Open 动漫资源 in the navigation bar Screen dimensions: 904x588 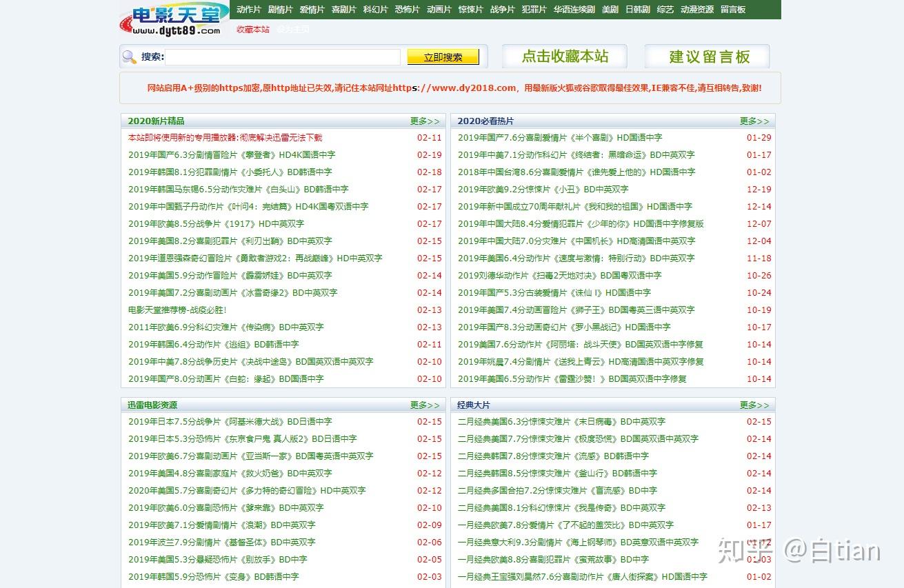[697, 10]
